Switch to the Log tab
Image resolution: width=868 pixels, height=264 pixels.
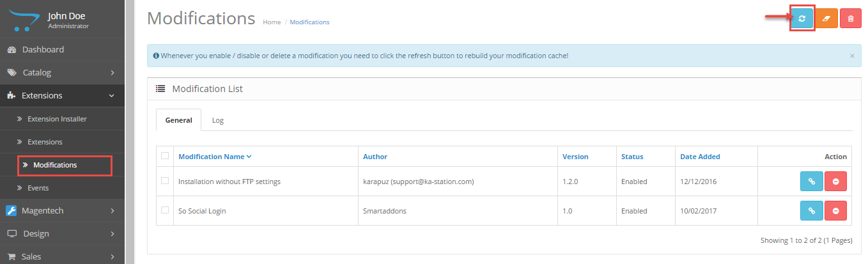pos(217,120)
